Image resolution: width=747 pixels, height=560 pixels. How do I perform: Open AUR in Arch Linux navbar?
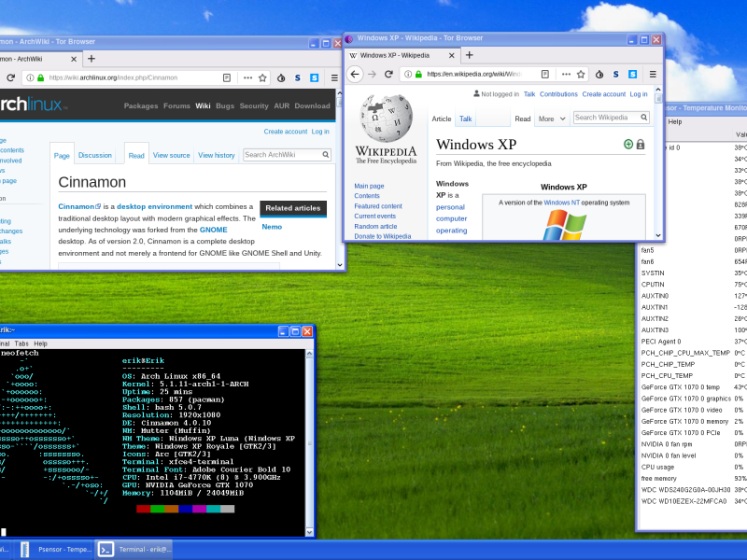click(282, 105)
